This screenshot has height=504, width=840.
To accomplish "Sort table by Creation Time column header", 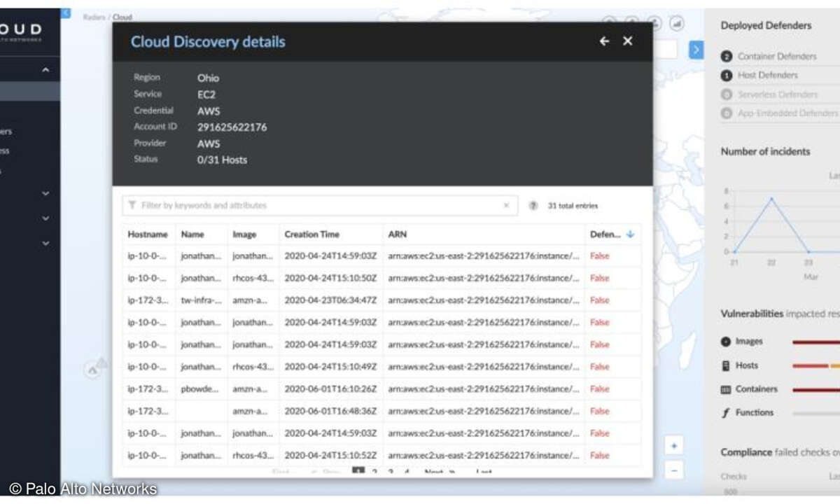I will [311, 234].
